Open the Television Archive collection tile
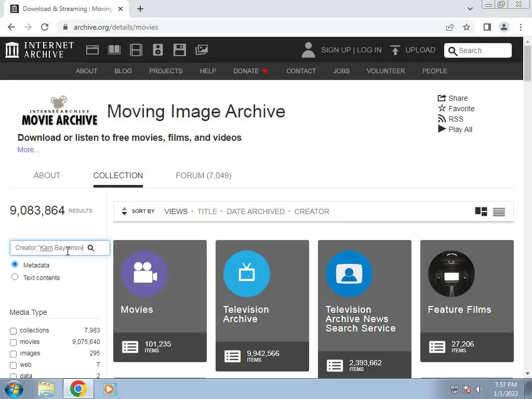The height and width of the screenshot is (399, 532). coord(262,305)
